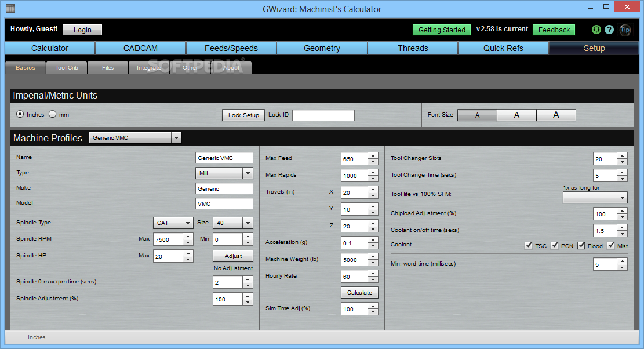Viewport: 644px width, 349px height.
Task: Open the Feeds/Speeds tab
Action: click(x=231, y=48)
